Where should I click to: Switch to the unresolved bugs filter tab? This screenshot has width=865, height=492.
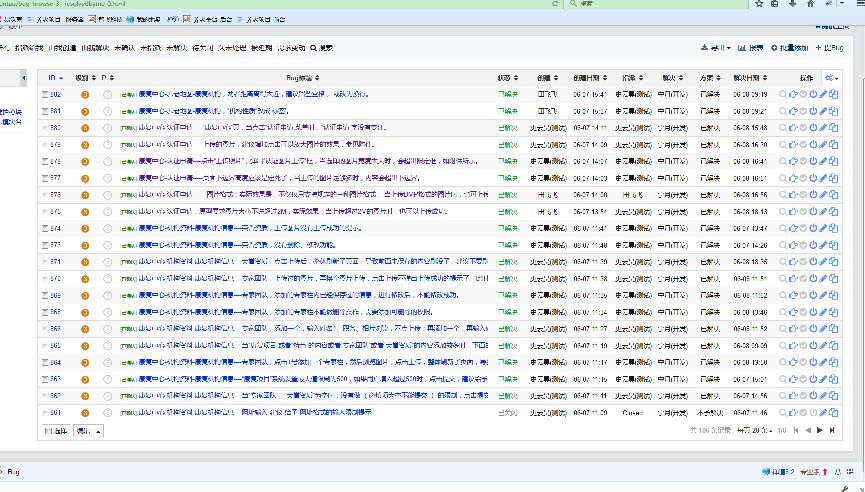tap(176, 47)
